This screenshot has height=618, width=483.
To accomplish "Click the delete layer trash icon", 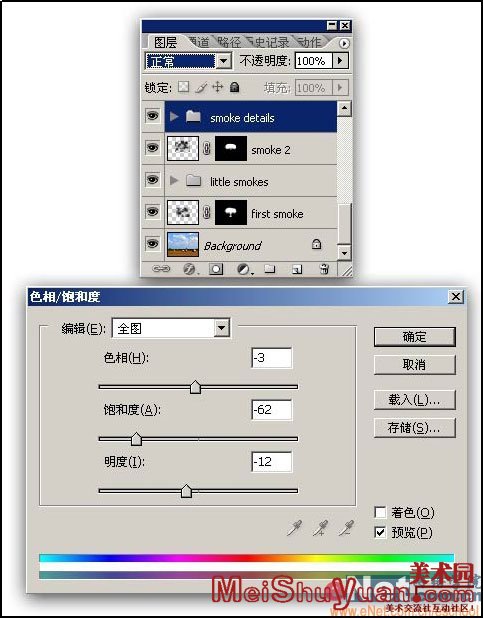I will pyautogui.click(x=324, y=269).
